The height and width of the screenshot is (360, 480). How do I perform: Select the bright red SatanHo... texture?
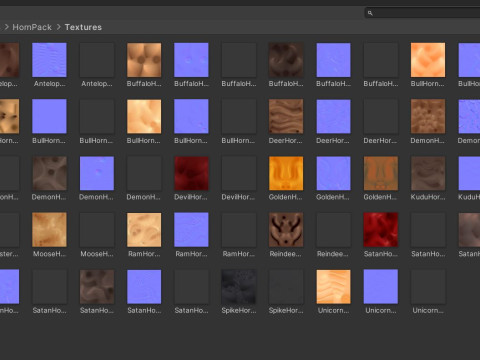[x=381, y=230]
